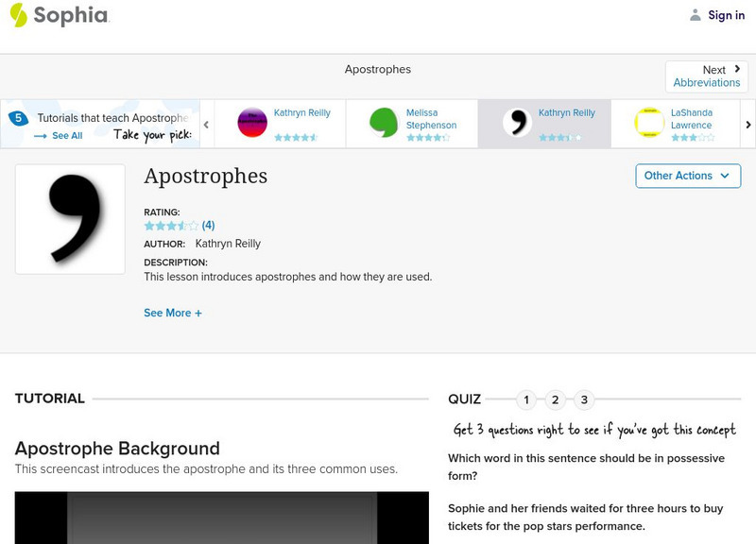Expand description with See More +

[173, 313]
